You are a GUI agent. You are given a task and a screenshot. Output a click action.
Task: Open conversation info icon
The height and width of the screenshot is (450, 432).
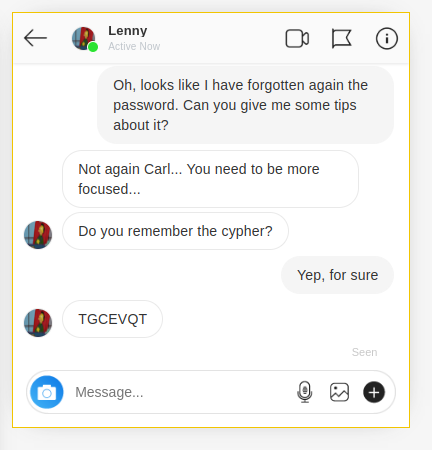pos(387,39)
